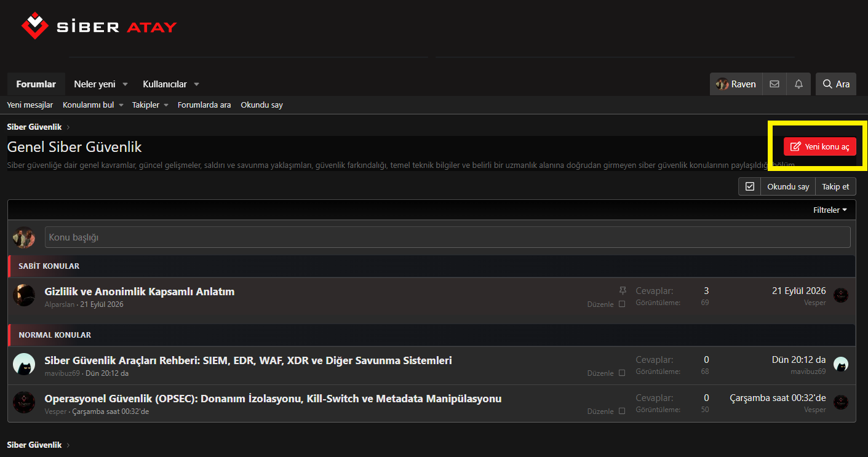This screenshot has height=457, width=868.
Task: Click the Çarşamba saat 00:32'de last-post timestamp
Action: point(778,398)
